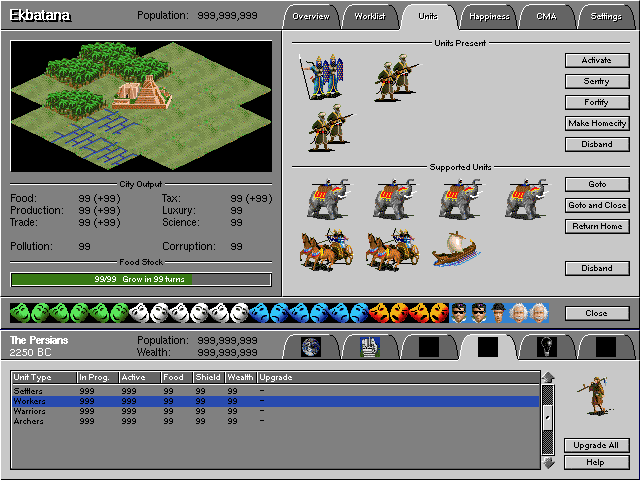Select the Units tab
The height and width of the screenshot is (480, 640).
tap(428, 16)
